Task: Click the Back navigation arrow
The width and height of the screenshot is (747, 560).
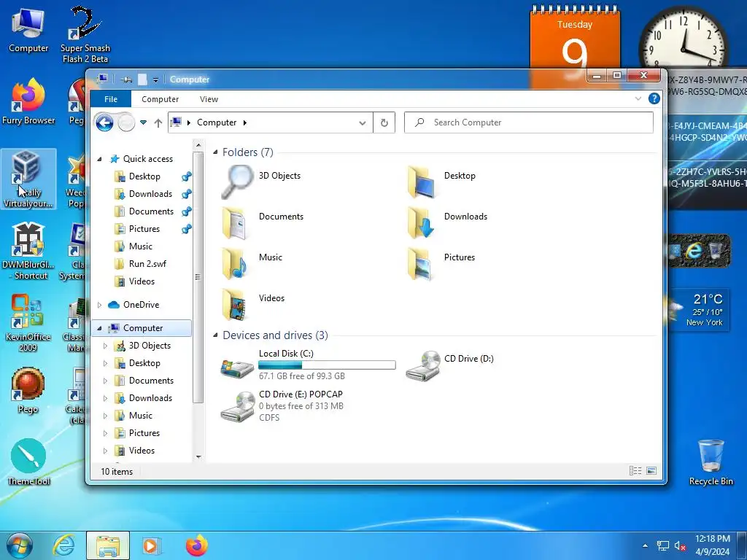Action: point(104,122)
